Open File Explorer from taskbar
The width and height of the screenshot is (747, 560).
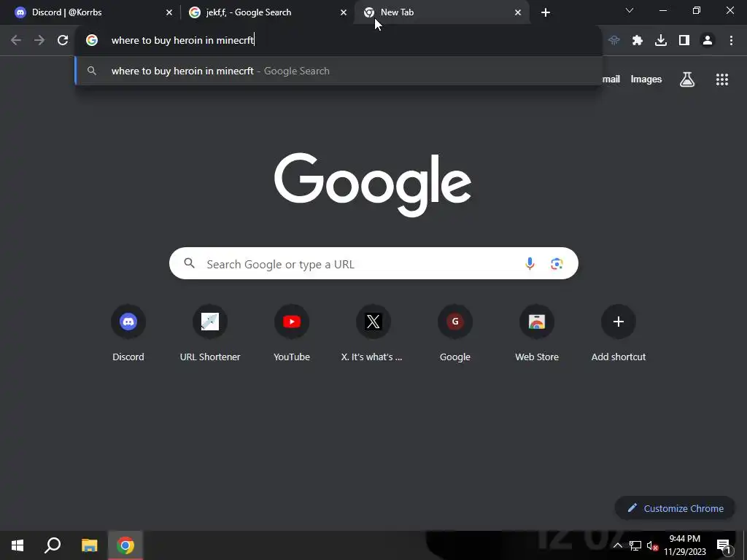tap(89, 545)
